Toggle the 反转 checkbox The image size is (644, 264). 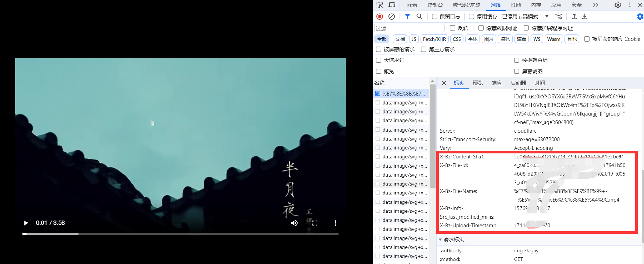[452, 28]
